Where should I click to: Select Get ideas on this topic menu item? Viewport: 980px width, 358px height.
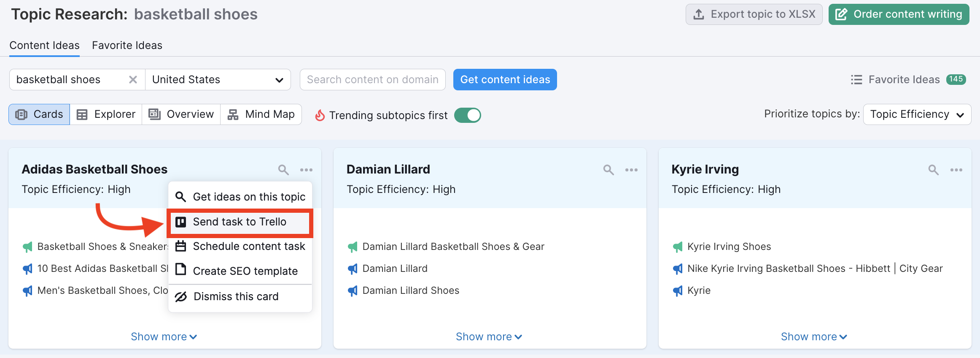tap(240, 197)
